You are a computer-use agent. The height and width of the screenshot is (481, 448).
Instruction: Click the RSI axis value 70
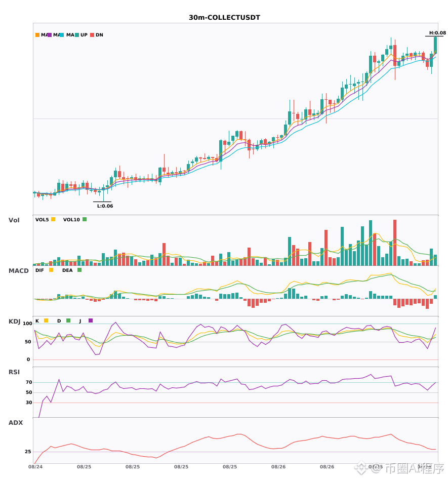pos(29,382)
